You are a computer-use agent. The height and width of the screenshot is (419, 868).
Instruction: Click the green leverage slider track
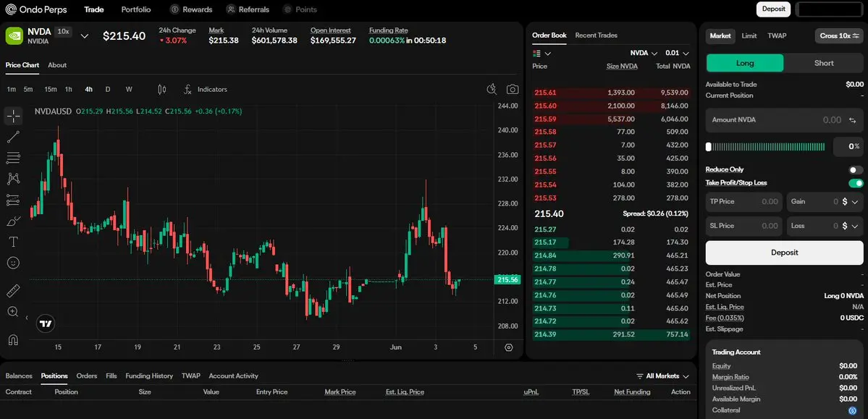[769, 147]
